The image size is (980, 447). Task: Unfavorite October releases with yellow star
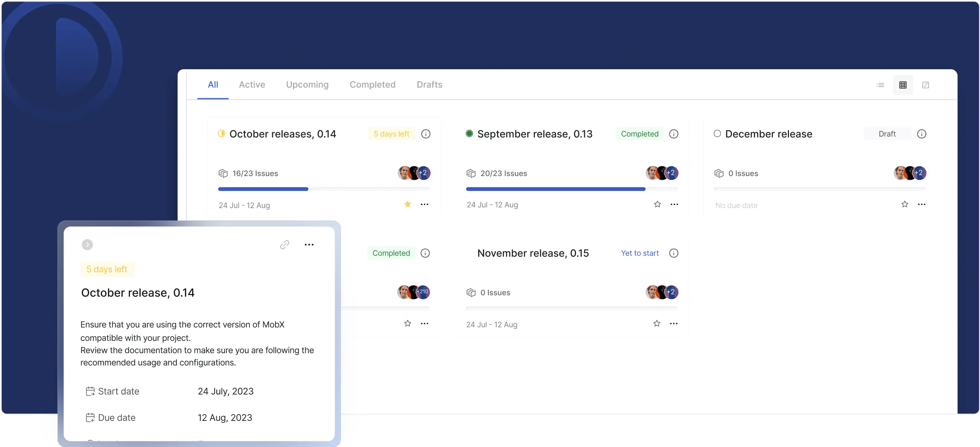(x=407, y=204)
